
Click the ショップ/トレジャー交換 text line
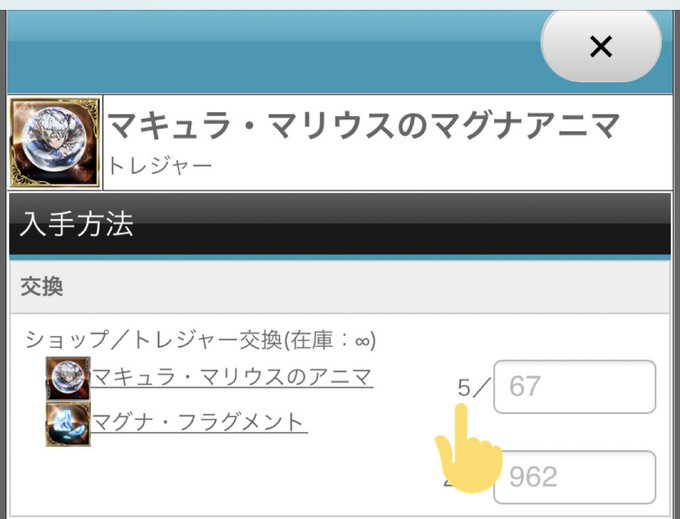200,339
